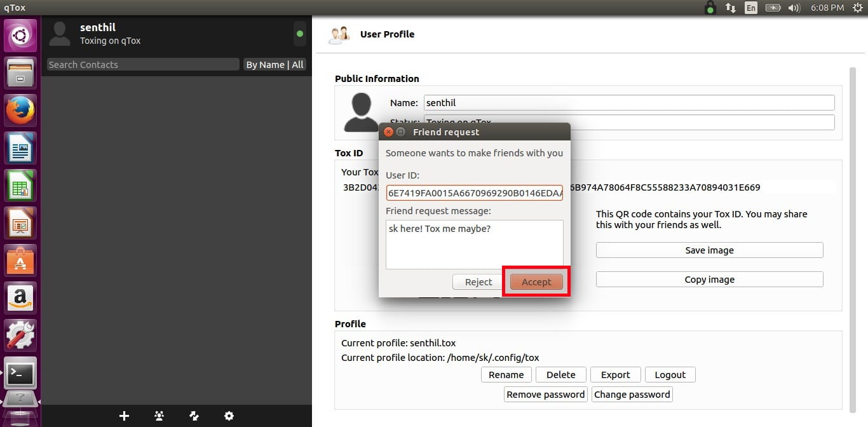
Task: Launch Firefox from the Ubuntu dock
Action: 20,111
